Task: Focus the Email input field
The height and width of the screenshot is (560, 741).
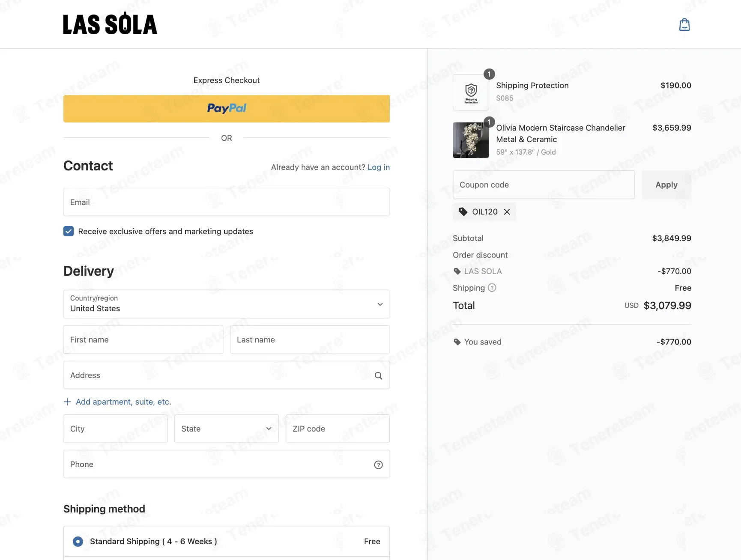Action: point(227,202)
